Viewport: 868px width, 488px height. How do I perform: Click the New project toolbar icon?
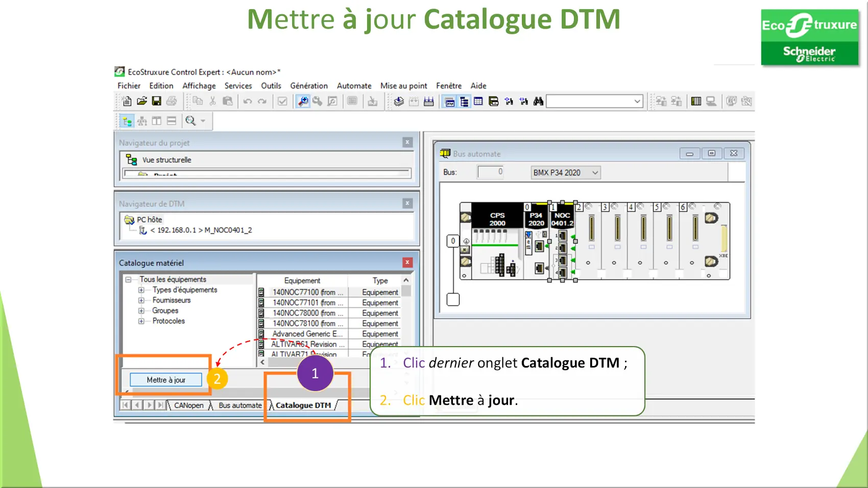tap(127, 101)
